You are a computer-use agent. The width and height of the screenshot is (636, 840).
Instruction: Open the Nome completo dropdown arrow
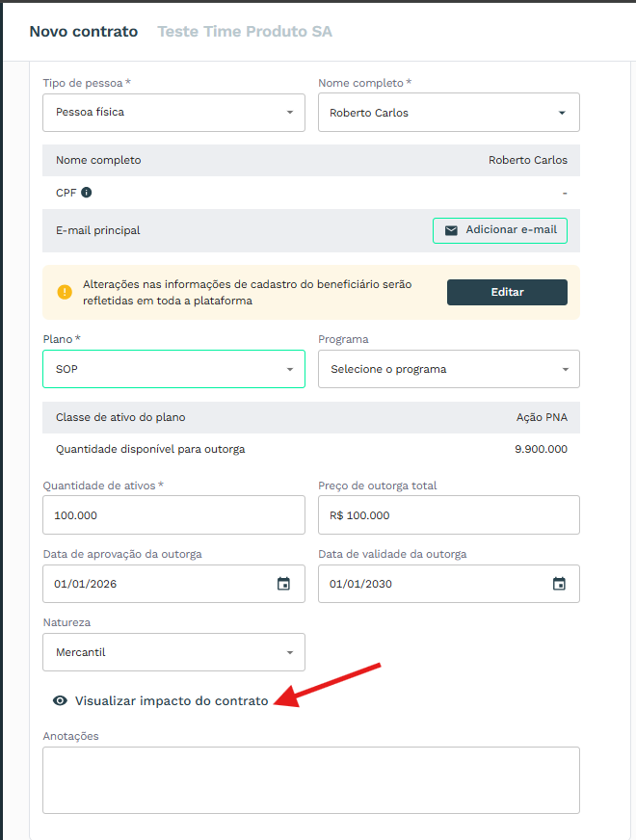tap(562, 113)
